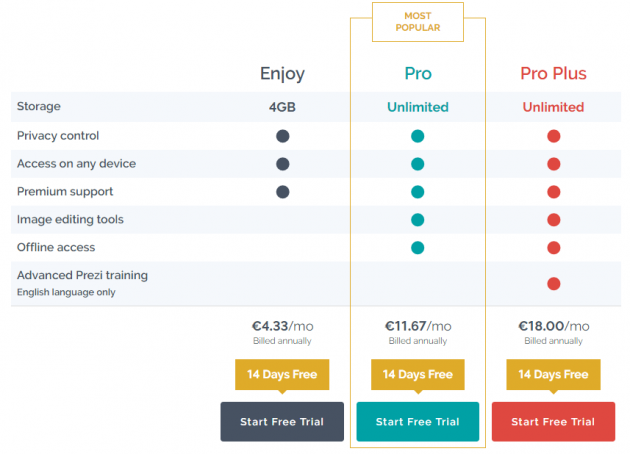
Task: Click the red Premium support dot
Action: coord(554,192)
